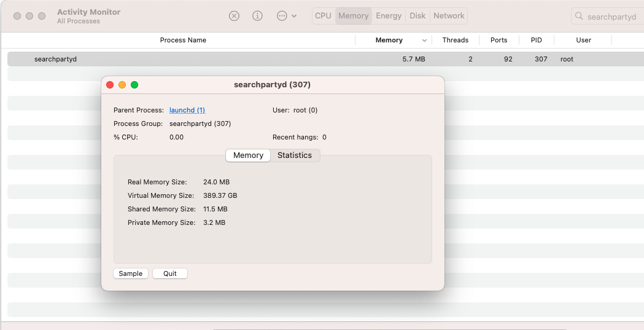Image resolution: width=644 pixels, height=330 pixels.
Task: Click the Process Group searchpartyd (307) text
Action: click(200, 124)
